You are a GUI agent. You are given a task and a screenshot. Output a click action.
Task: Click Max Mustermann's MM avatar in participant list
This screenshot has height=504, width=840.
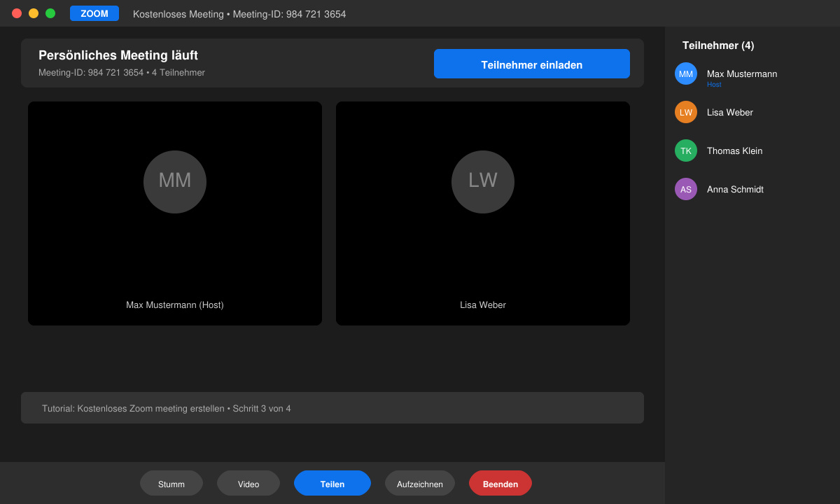[686, 73]
